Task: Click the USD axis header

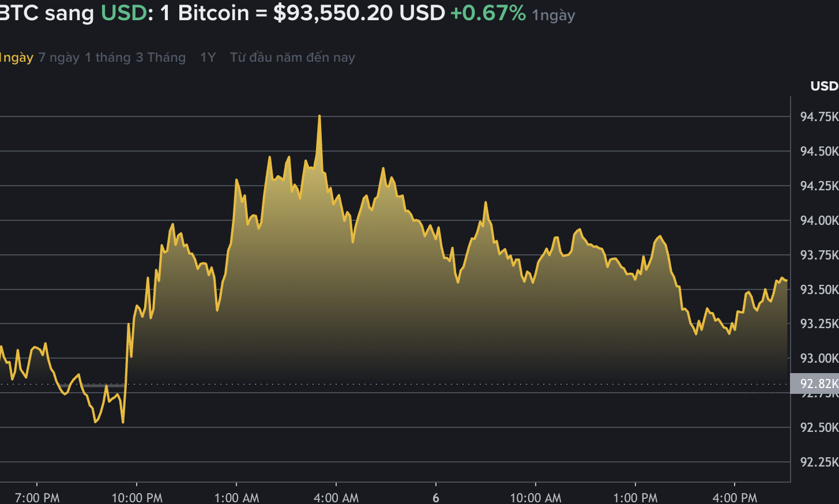Action: point(824,86)
